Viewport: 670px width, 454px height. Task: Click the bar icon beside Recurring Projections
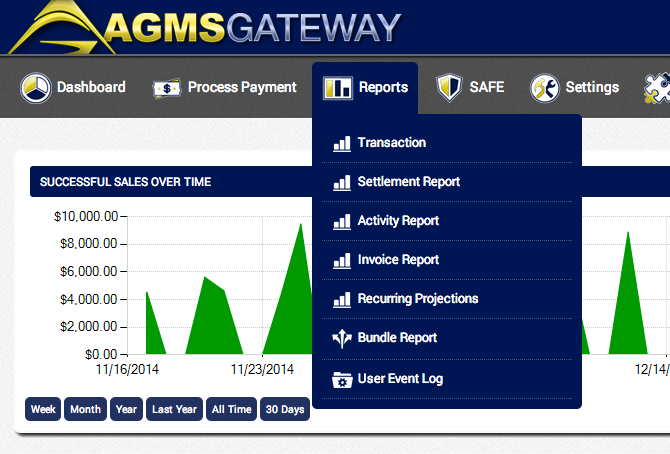pos(342,299)
